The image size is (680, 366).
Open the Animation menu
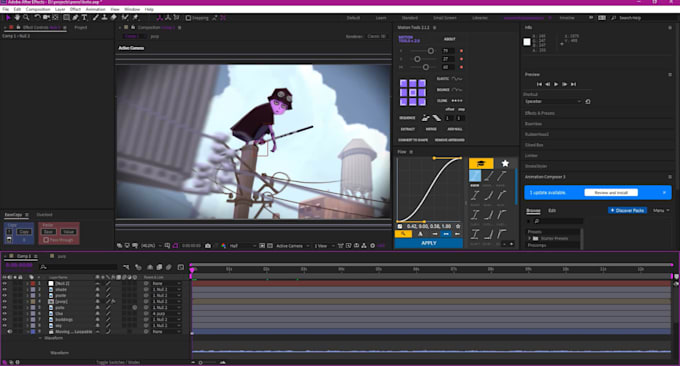[95, 9]
